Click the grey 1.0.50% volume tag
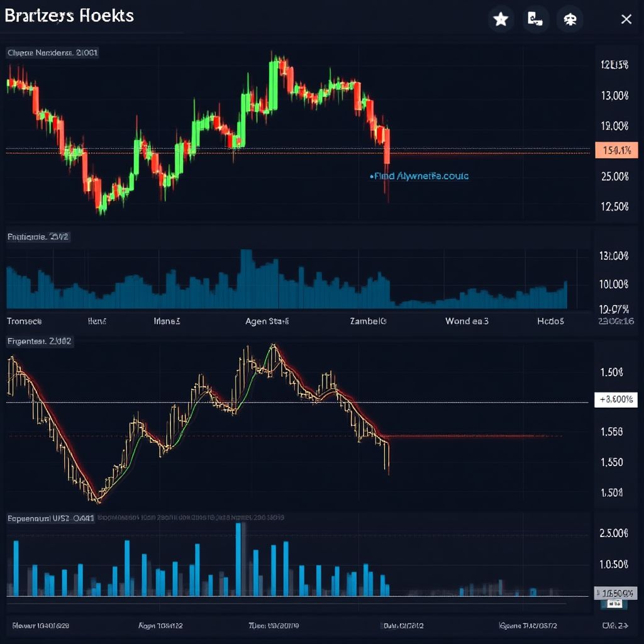Viewport: 644px width, 644px height. tap(616, 593)
